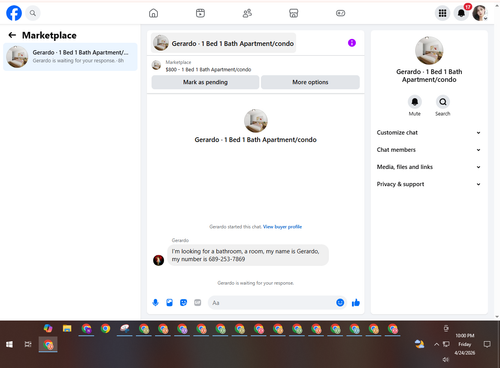The height and width of the screenshot is (368, 500).
Task: Open the purple conversation info icon
Action: [x=352, y=43]
